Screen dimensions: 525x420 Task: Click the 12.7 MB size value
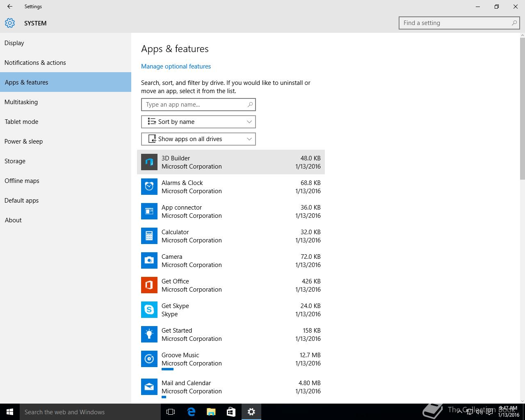[x=310, y=355]
